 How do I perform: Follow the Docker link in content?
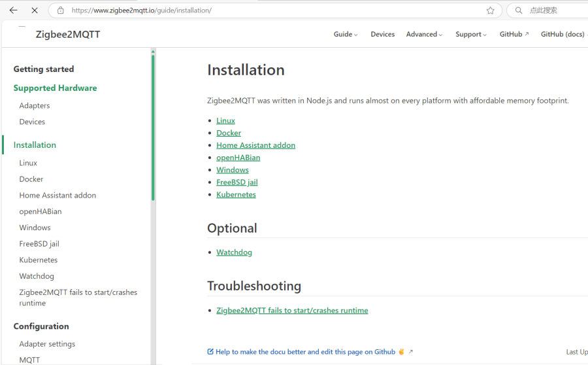[x=229, y=133]
